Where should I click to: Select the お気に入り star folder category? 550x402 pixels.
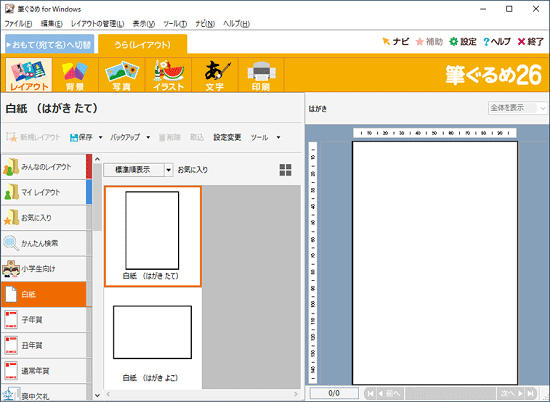click(x=43, y=218)
